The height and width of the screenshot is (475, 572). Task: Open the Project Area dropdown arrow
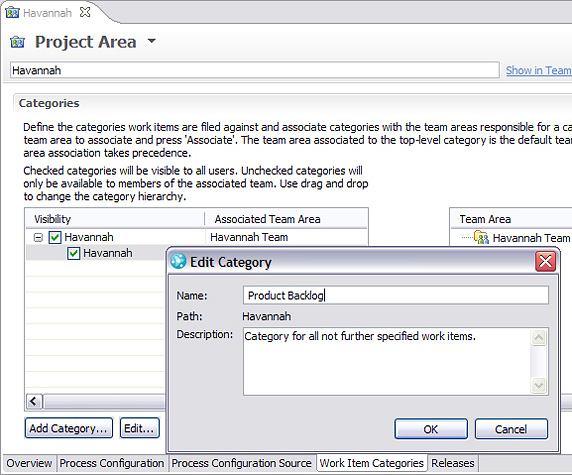tap(151, 41)
